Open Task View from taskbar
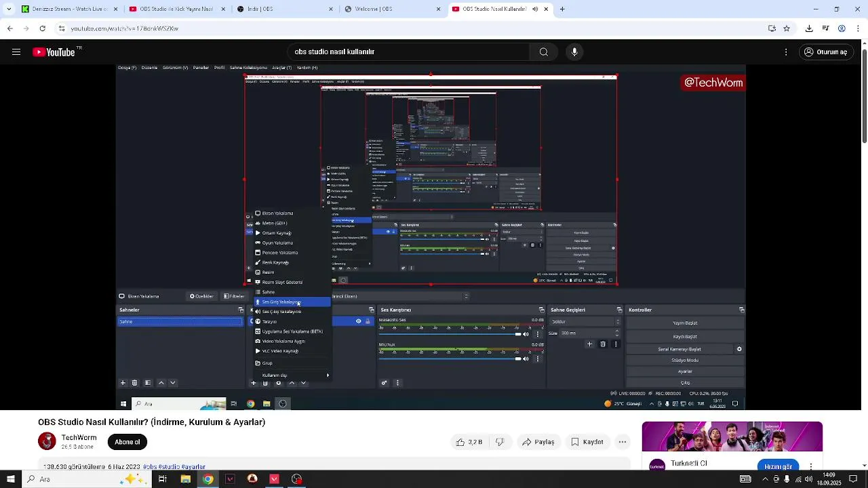The width and height of the screenshot is (868, 488). point(163,479)
